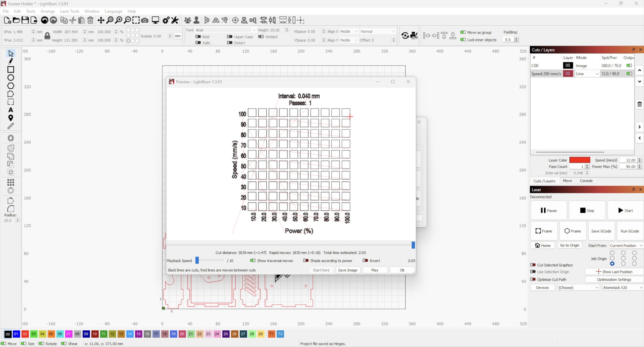Select palette color 05 at the bottom
Viewport: 644px width, 347px height.
51,334
